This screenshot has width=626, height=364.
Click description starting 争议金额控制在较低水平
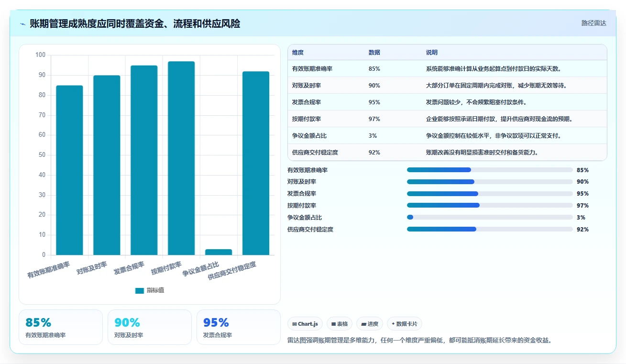click(x=494, y=136)
